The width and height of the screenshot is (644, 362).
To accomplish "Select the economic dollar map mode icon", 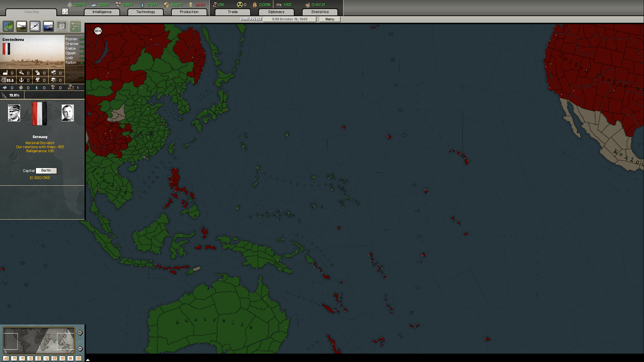I will pyautogui.click(x=30, y=358).
